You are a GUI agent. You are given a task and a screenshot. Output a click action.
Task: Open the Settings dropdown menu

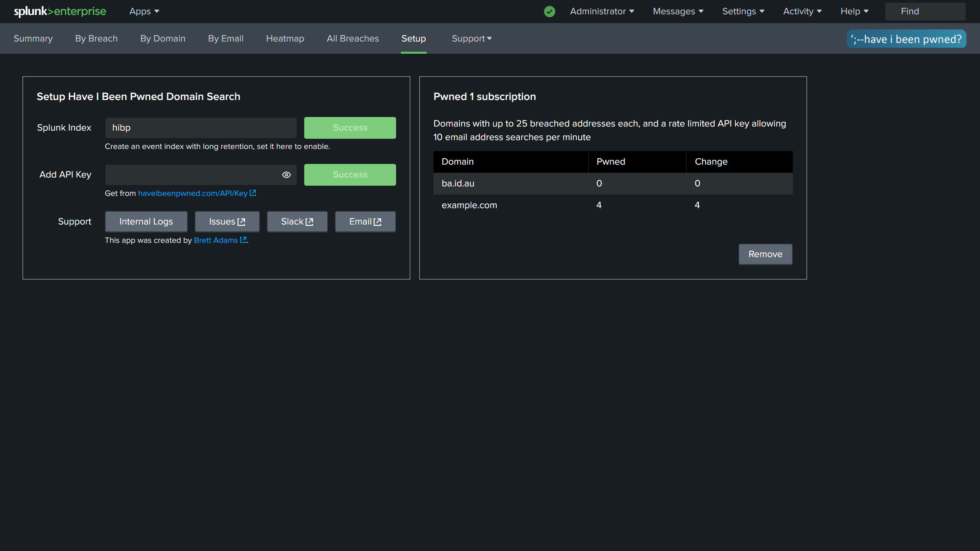[743, 12]
